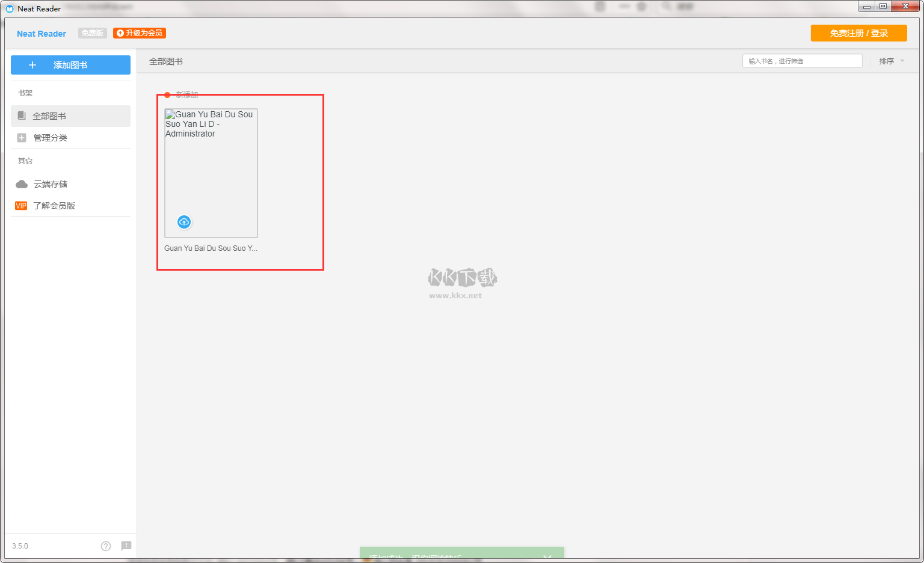Click the 添加图书 button
The width and height of the screenshot is (924, 563).
pyautogui.click(x=70, y=65)
